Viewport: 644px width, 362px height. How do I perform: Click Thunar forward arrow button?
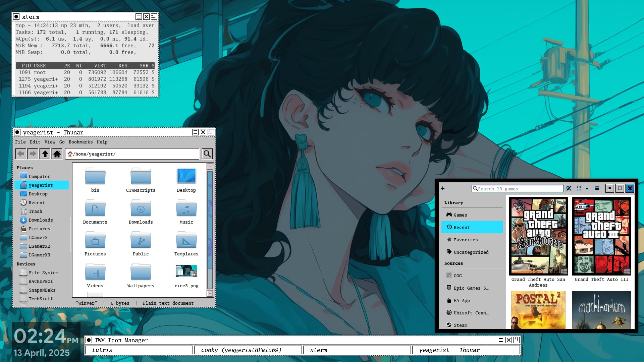(33, 154)
